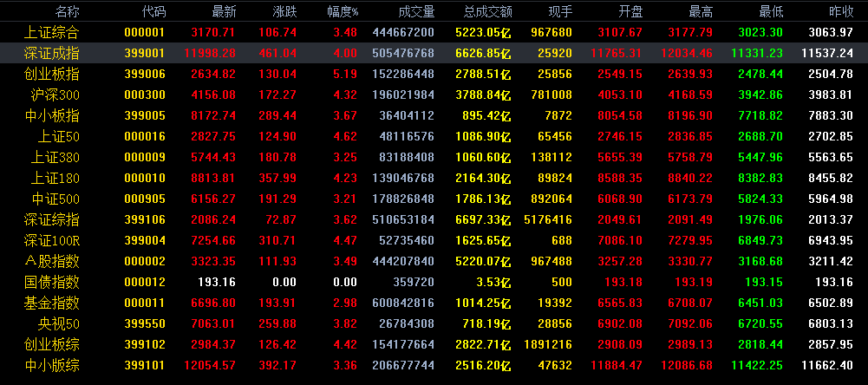Click the 最高 column header
This screenshot has height=385, width=868.
[701, 11]
